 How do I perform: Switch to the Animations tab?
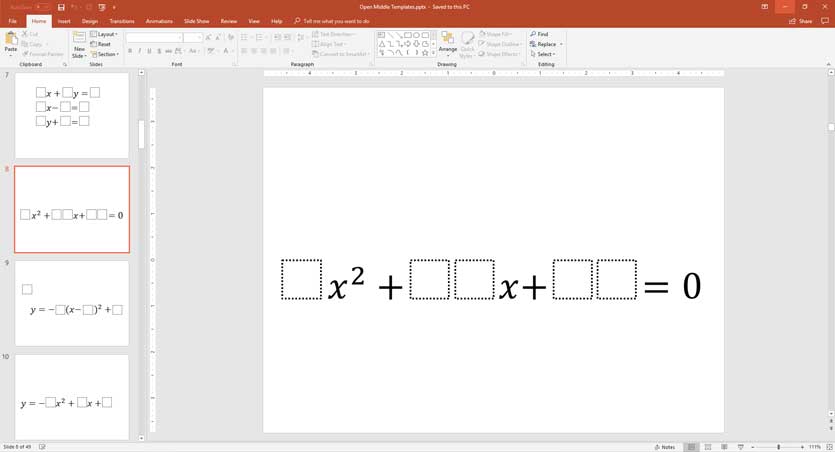159,21
